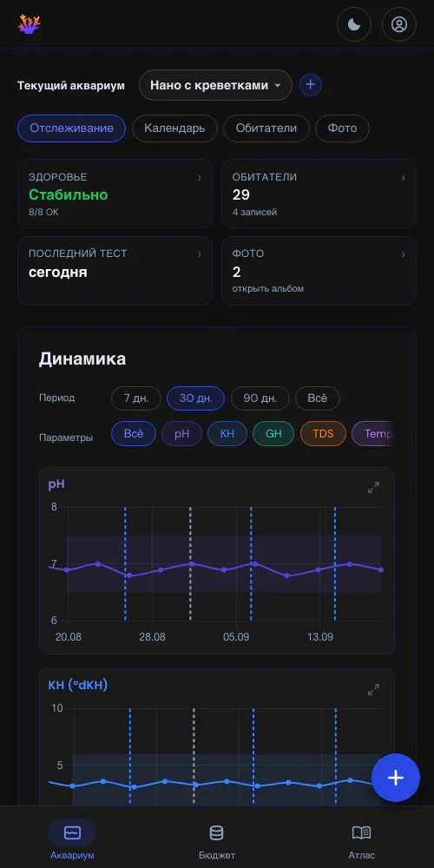Switch to Календарь tab
434x868 pixels.
174,128
